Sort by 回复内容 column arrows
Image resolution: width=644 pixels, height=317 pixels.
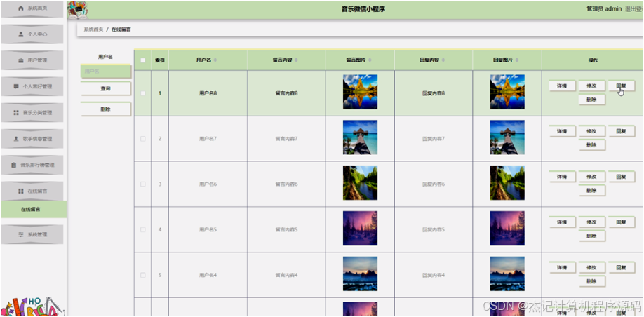coord(443,60)
